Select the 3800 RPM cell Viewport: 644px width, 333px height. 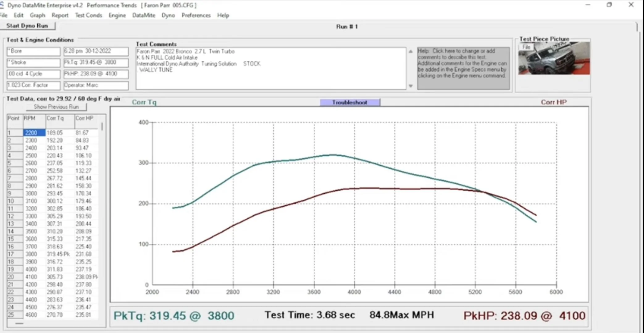[34, 254]
